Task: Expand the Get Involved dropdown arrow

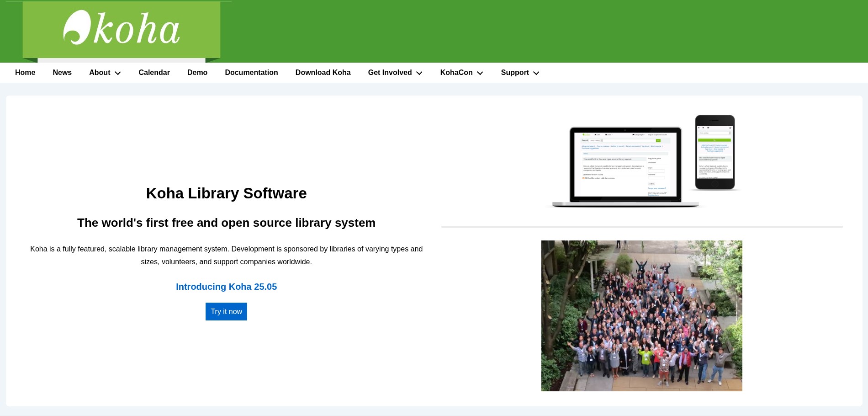Action: click(419, 73)
